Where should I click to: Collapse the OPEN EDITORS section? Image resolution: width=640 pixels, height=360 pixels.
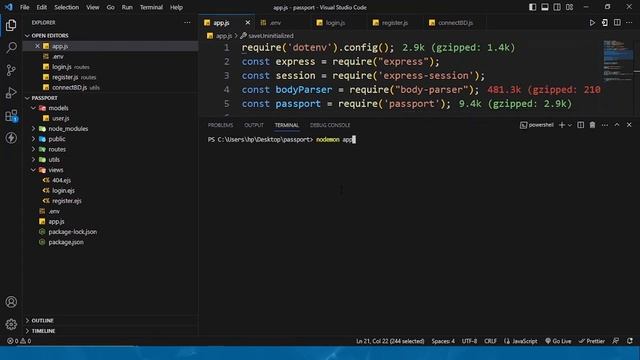point(27,36)
